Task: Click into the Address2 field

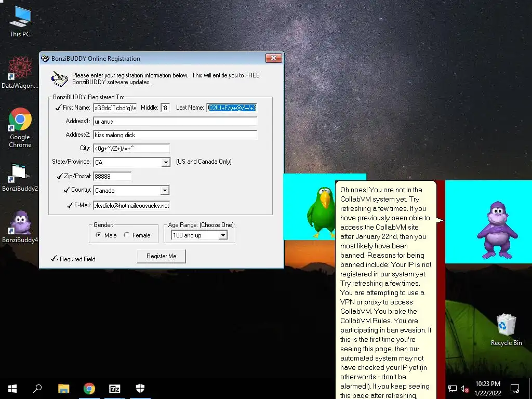Action: pyautogui.click(x=175, y=135)
